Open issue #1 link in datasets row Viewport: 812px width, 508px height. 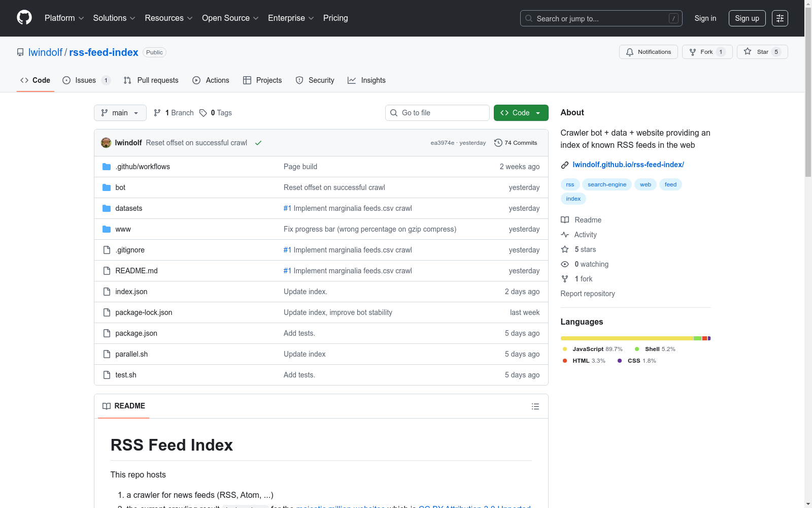287,208
